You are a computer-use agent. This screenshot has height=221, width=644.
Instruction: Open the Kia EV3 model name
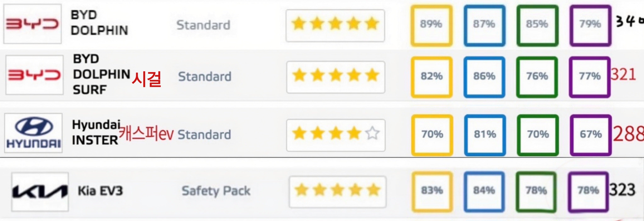click(100, 191)
